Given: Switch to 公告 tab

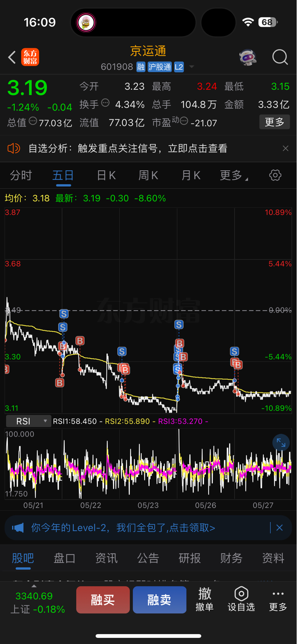Looking at the screenshot, I should [x=148, y=558].
